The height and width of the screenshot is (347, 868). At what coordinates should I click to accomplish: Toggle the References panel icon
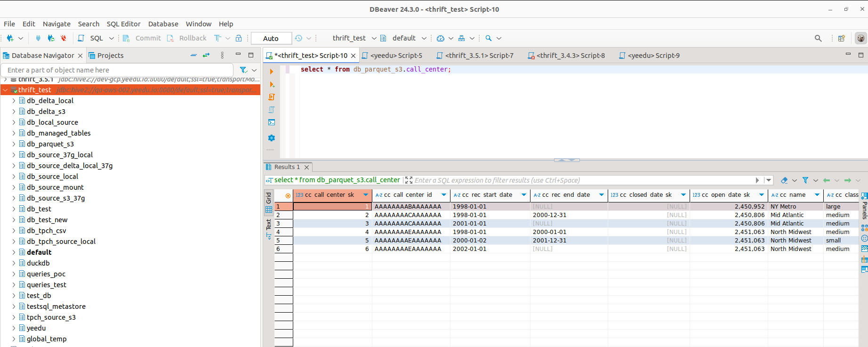pos(864,269)
